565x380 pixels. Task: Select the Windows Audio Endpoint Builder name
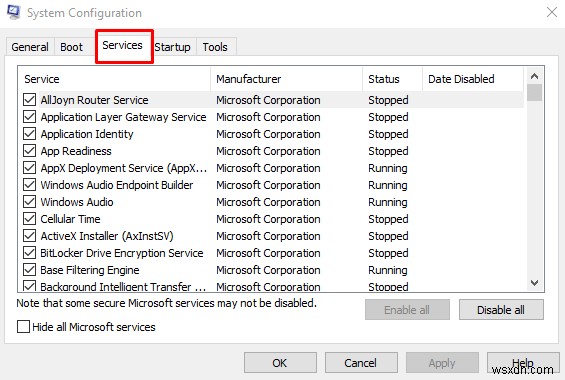coord(117,185)
